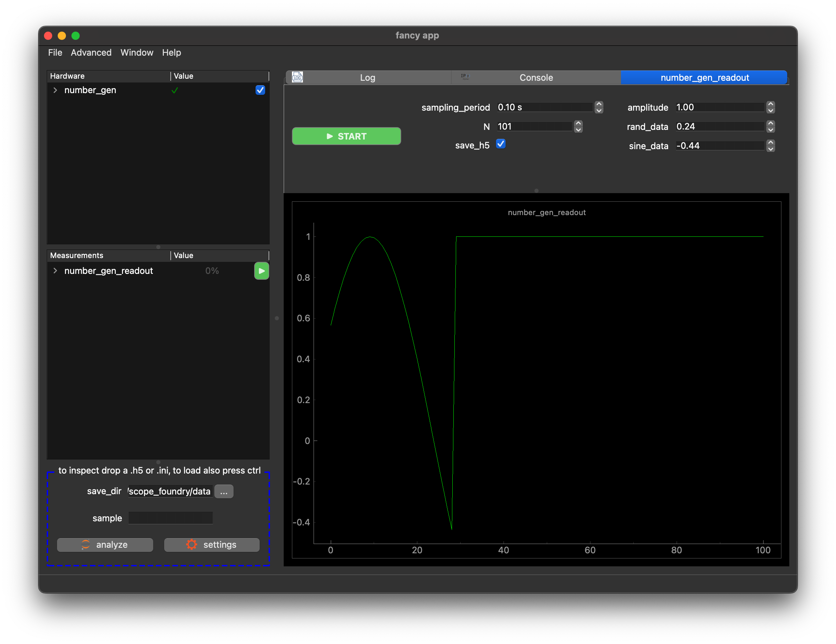Screen dimensions: 836x644
Task: Click the fancy app File menu
Action: click(55, 52)
